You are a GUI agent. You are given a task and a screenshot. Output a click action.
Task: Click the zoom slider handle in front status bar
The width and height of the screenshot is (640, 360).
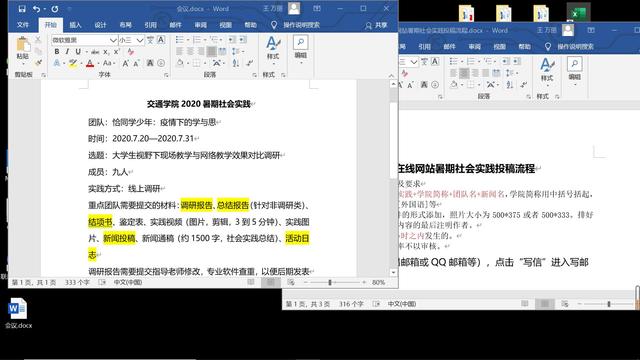330,282
